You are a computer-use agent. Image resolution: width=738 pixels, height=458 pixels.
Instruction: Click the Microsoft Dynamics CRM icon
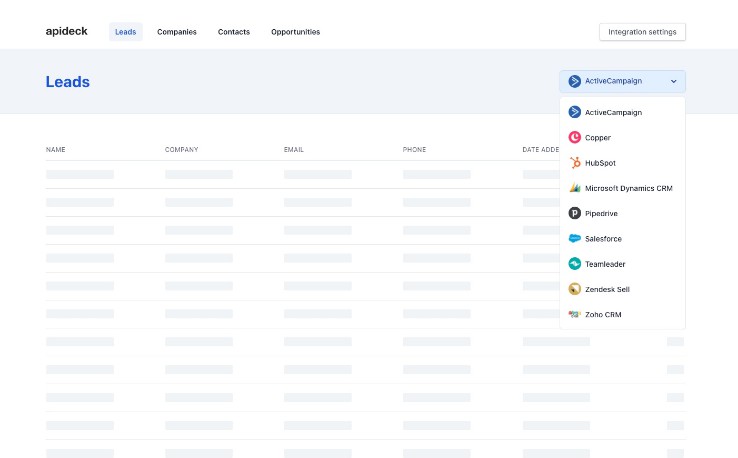coord(574,188)
